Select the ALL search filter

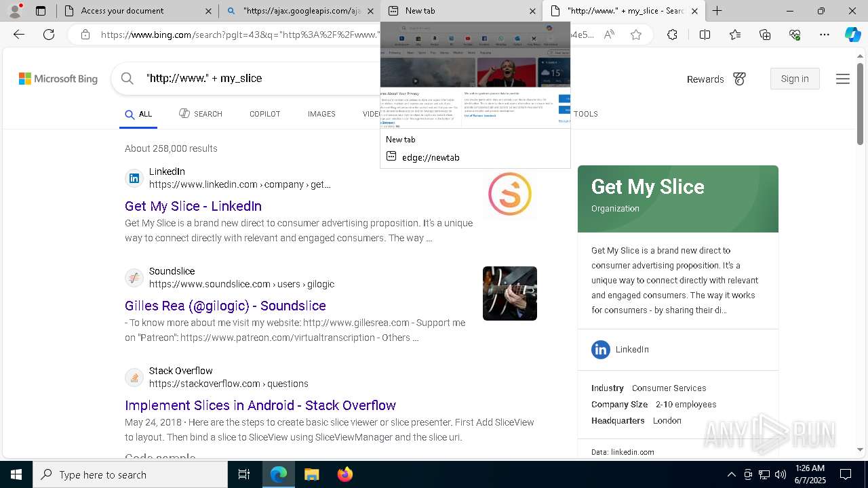(139, 114)
